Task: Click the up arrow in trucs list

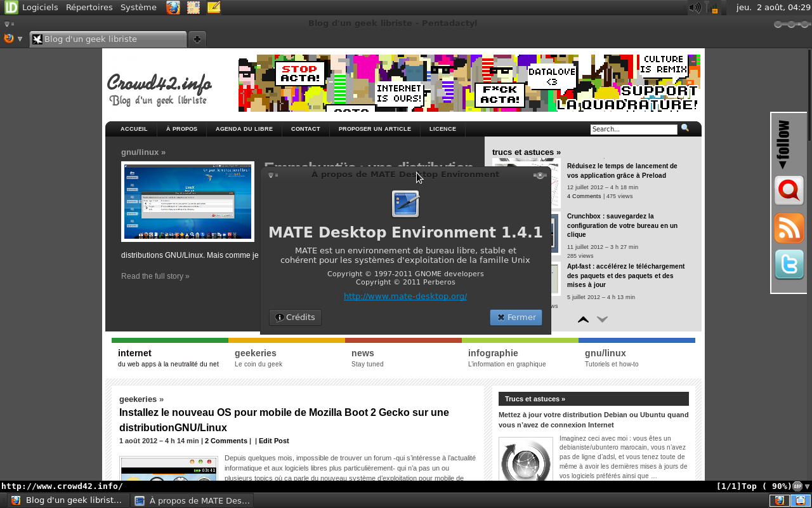Action: [583, 319]
